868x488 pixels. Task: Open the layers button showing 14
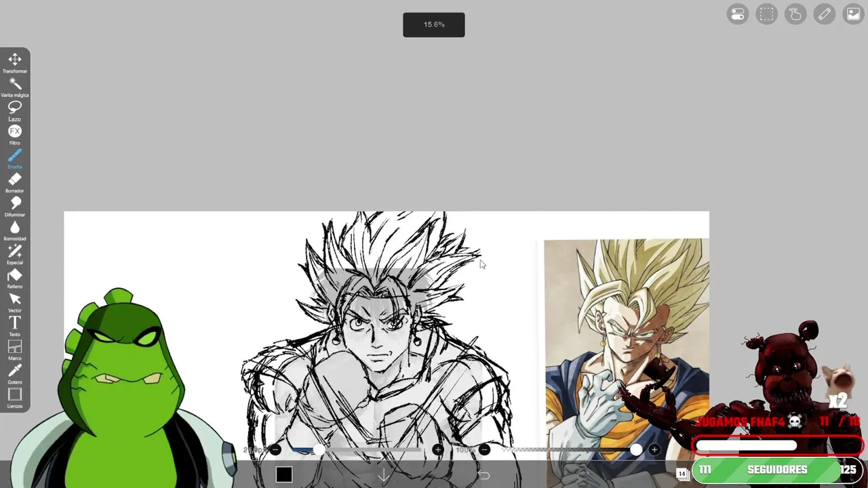click(x=682, y=474)
